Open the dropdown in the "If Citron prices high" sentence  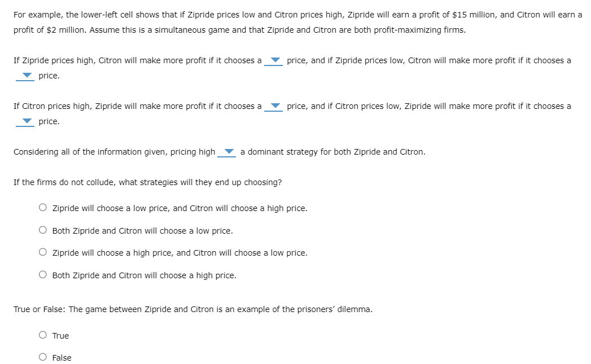click(x=274, y=106)
